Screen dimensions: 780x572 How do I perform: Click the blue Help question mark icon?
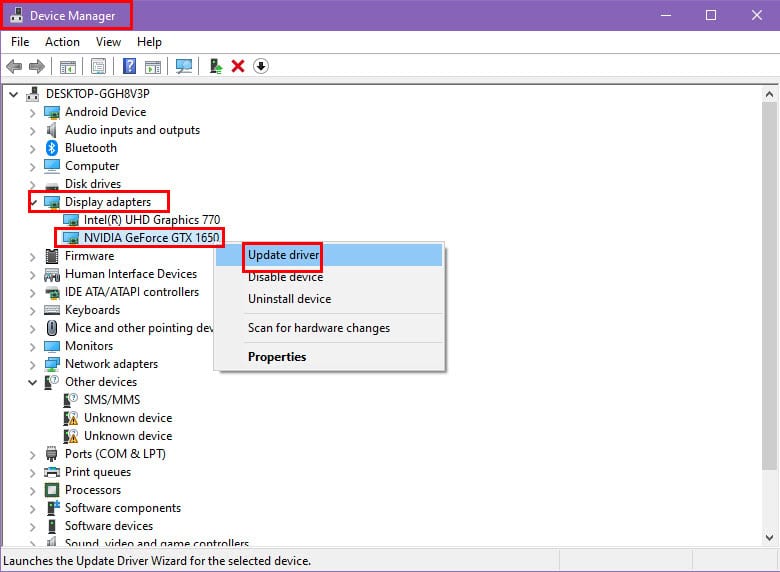coord(129,66)
